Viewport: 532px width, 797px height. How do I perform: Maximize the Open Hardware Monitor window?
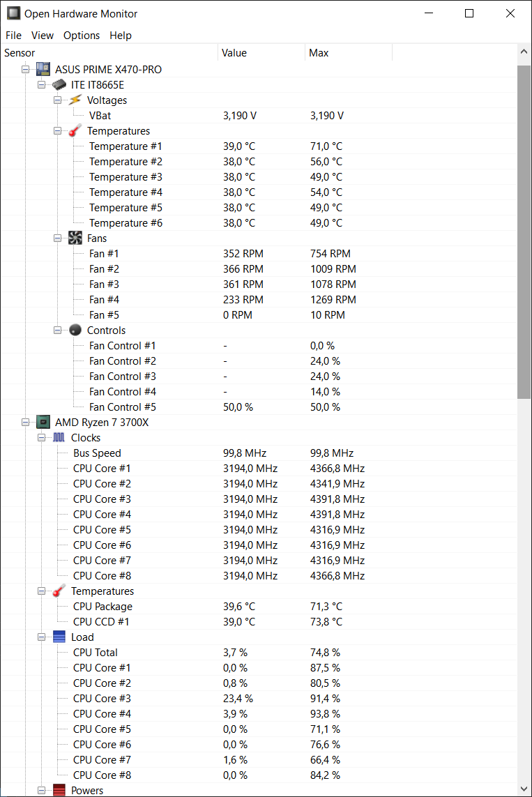(x=469, y=13)
